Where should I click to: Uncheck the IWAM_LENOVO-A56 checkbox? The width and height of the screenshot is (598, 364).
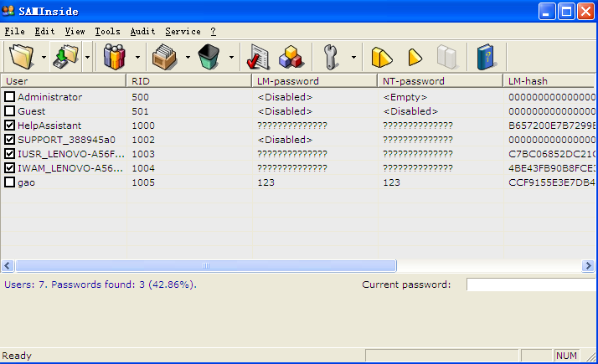[9, 168]
